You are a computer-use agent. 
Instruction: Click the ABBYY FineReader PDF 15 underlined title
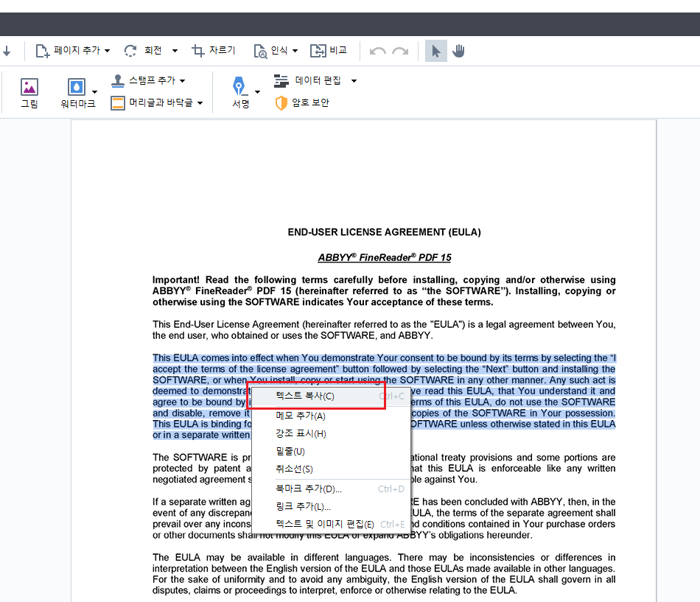(385, 258)
